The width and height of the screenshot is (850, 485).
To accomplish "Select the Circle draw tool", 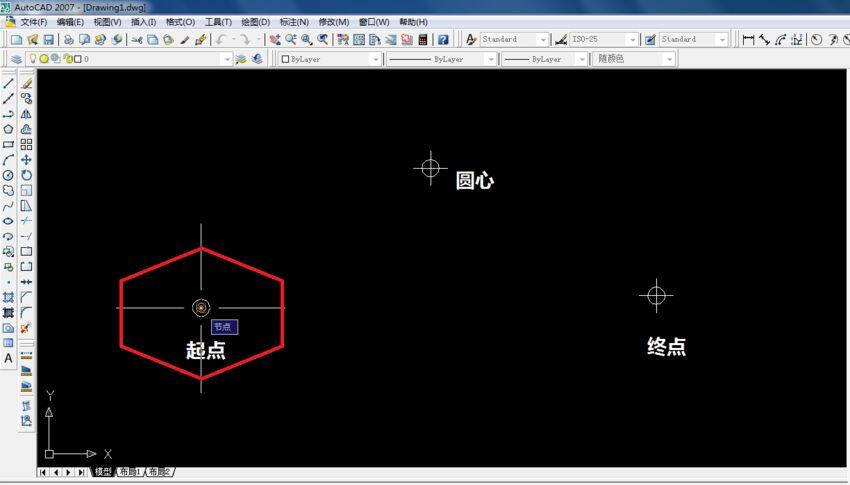I will (8, 175).
